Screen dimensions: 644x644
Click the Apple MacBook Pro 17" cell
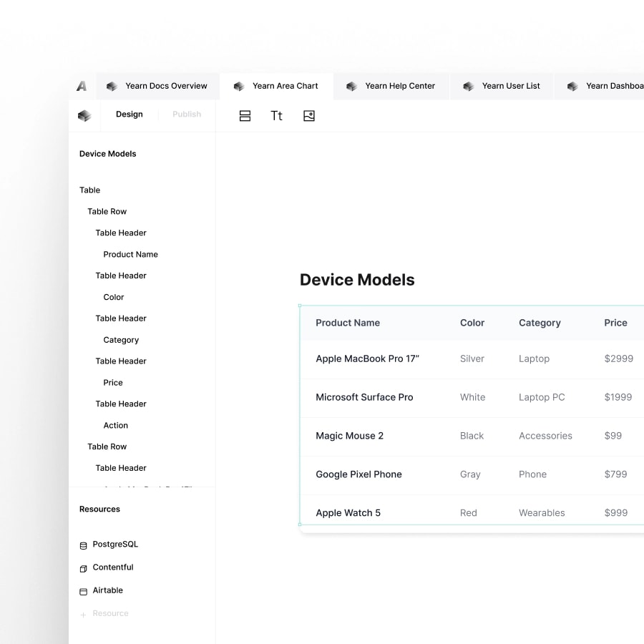(x=368, y=358)
